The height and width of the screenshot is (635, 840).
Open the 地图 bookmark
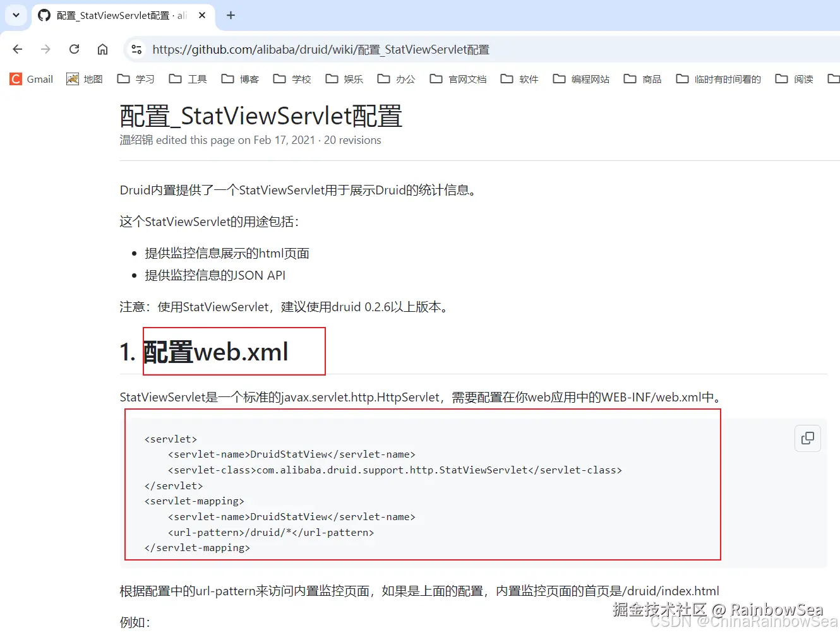(85, 79)
